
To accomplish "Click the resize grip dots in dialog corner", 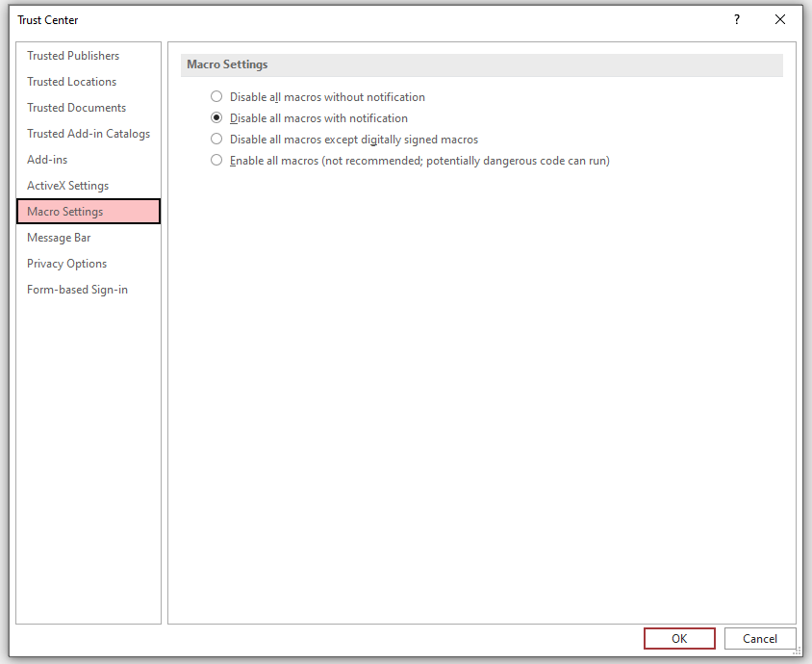I will click(x=798, y=651).
